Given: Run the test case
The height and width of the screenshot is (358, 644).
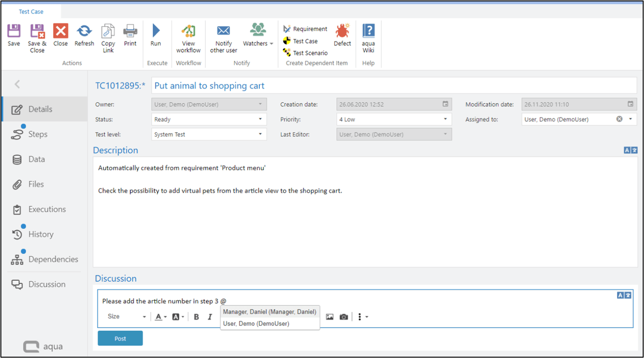Looking at the screenshot, I should [156, 35].
